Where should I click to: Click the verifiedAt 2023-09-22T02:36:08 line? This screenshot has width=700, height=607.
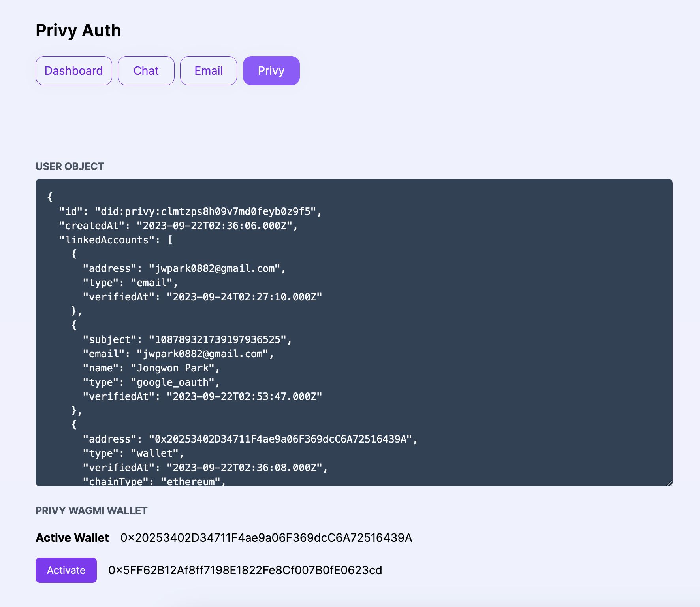[x=205, y=468]
